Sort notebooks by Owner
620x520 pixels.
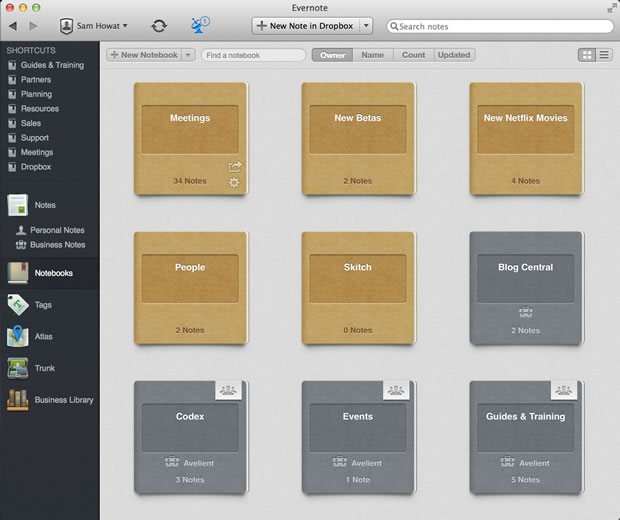[332, 55]
